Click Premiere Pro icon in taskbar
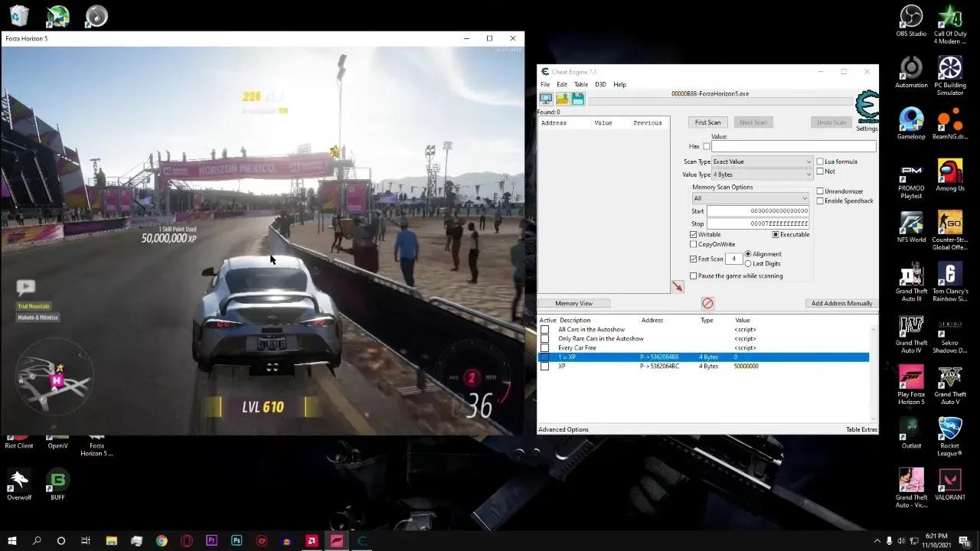Viewport: 980px width, 551px height. click(x=212, y=540)
